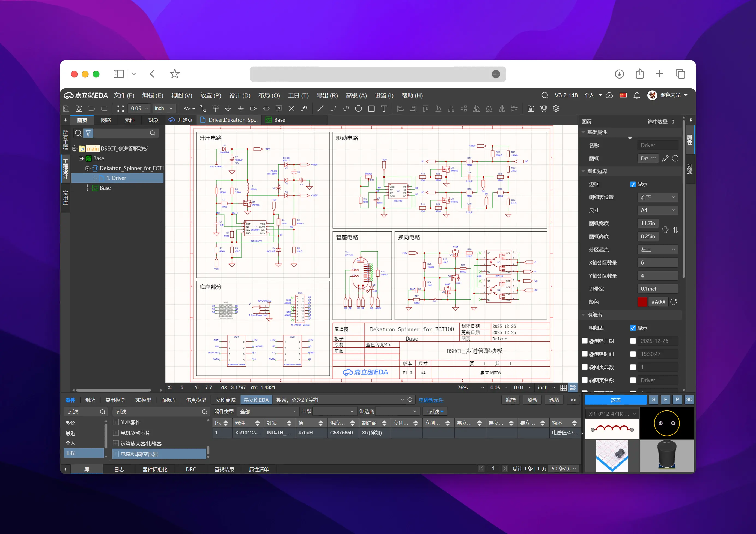Select the text tool
This screenshot has width=756, height=534.
[384, 109]
